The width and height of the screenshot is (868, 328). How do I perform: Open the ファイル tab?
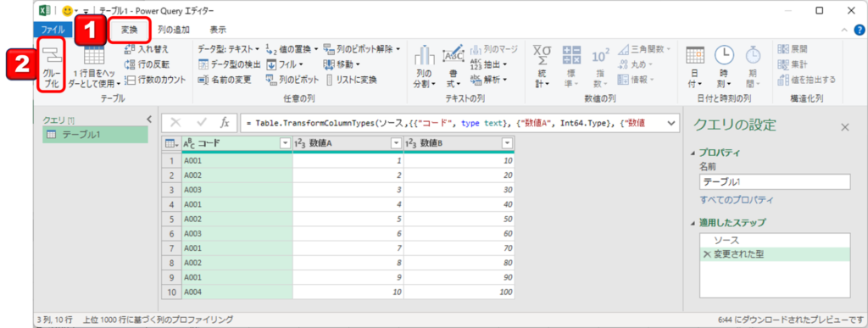point(53,30)
